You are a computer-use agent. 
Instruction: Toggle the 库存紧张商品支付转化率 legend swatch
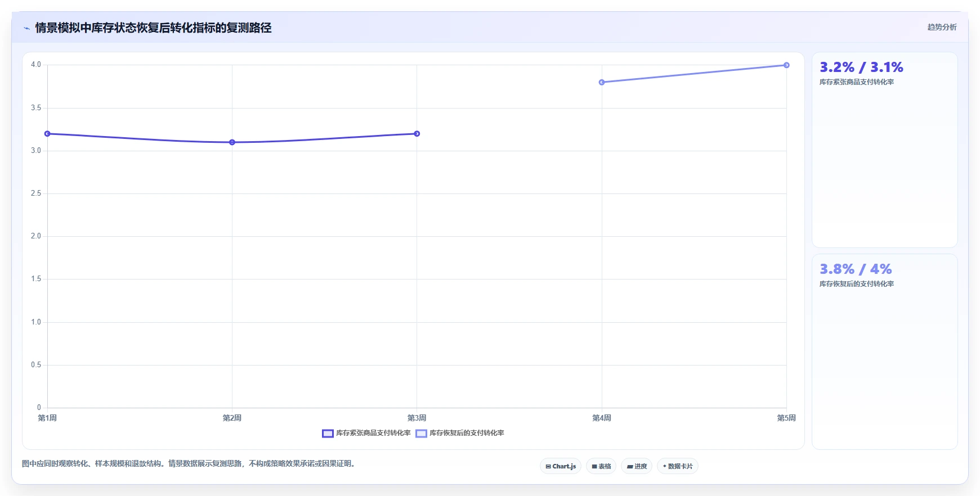click(328, 433)
